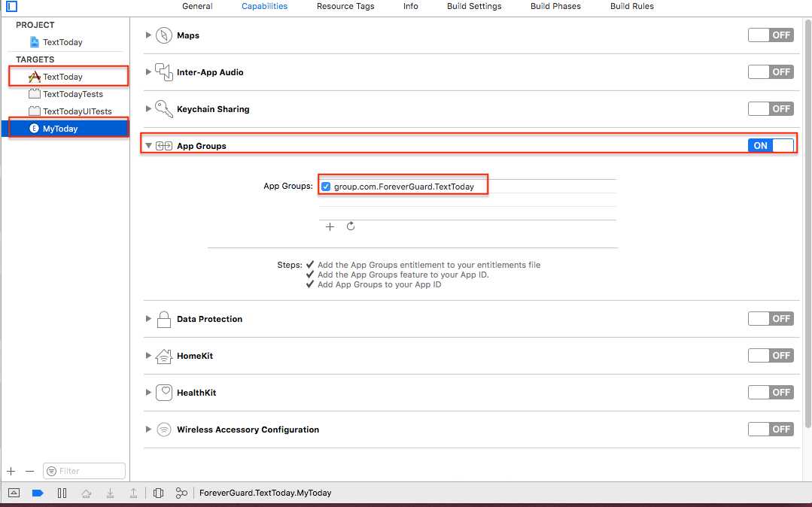
Task: Toggle the navigator sidebar icon at top-left
Action: (x=11, y=6)
